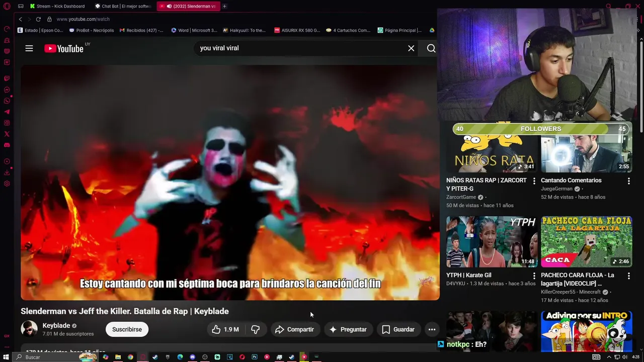Open the Opera GX main menu logo
This screenshot has height=362, width=644.
[7, 6]
